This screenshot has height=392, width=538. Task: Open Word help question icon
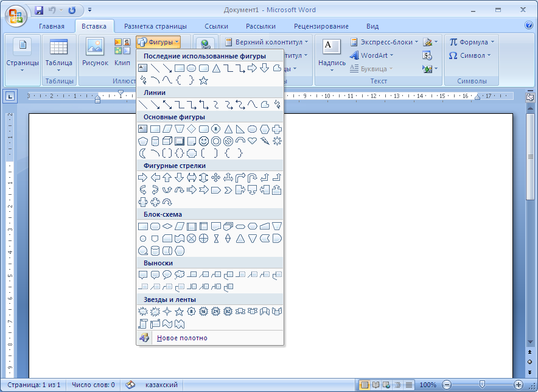(x=529, y=25)
